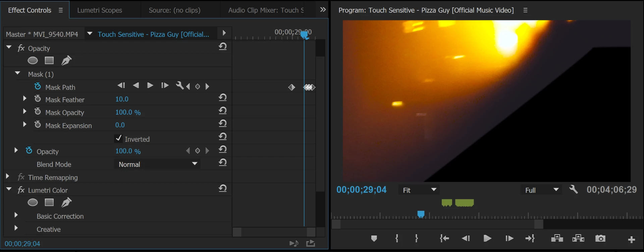This screenshot has width=644, height=252.
Task: Export frame with camera icon
Action: coord(600,238)
